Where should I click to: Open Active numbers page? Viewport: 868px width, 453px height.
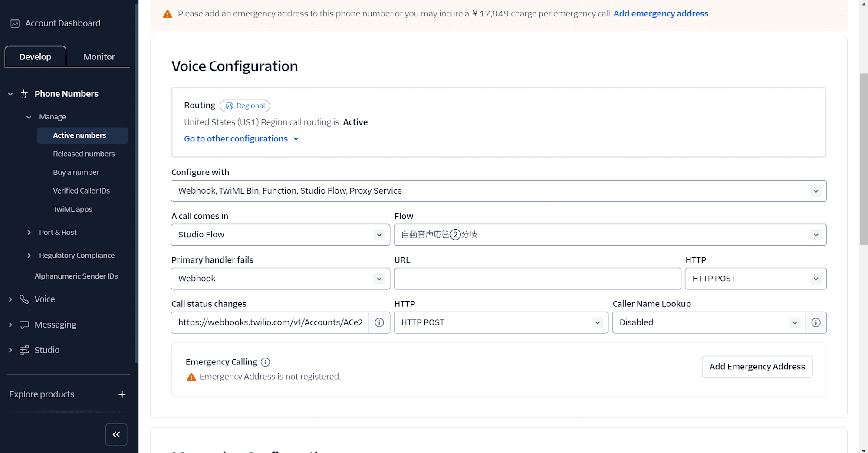click(x=82, y=135)
